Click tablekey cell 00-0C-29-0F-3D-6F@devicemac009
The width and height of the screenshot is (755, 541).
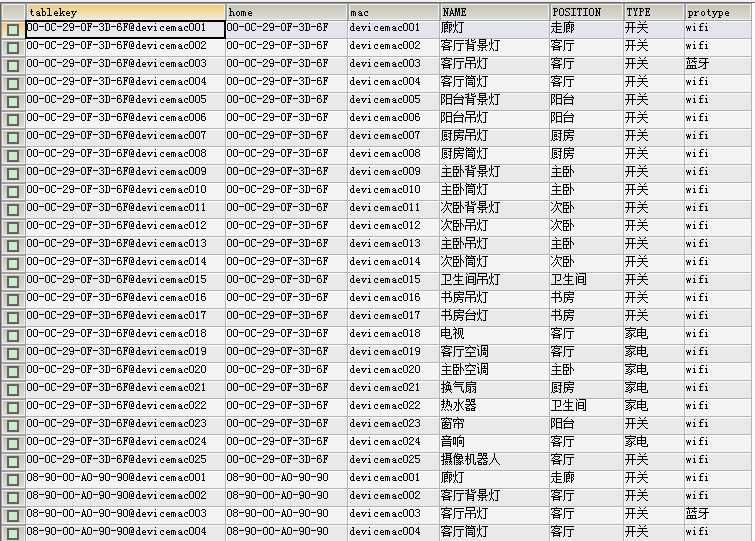[x=125, y=171]
